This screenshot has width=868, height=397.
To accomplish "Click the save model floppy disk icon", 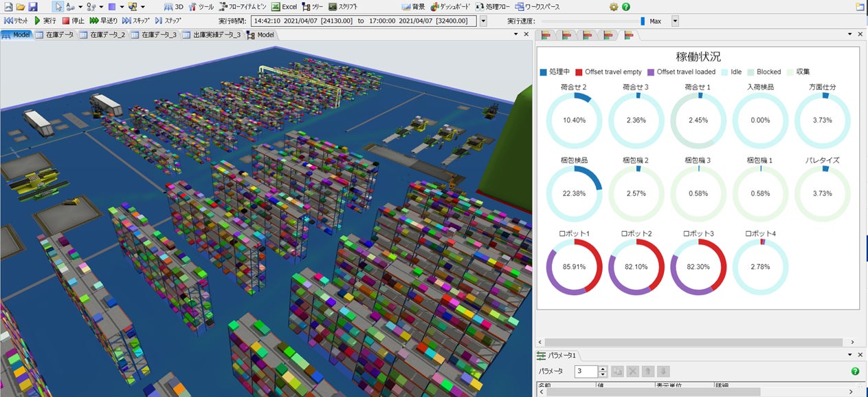I will (x=33, y=7).
